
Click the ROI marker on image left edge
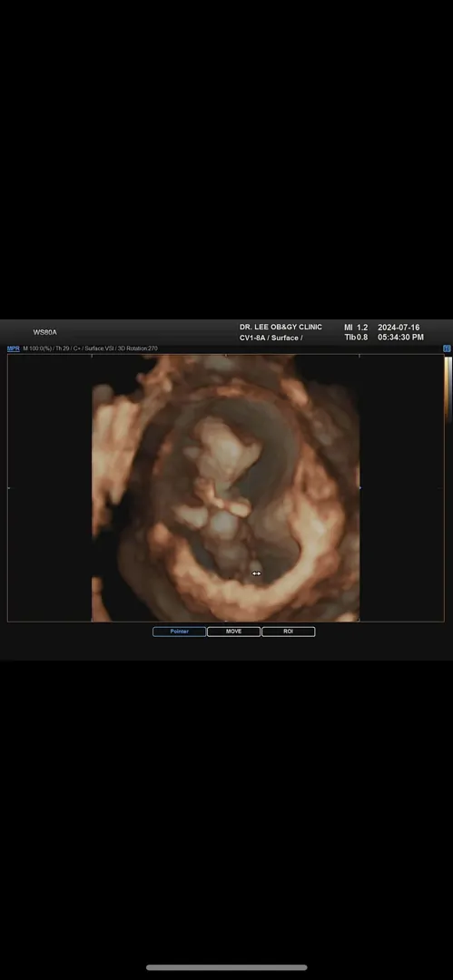pos(8,487)
